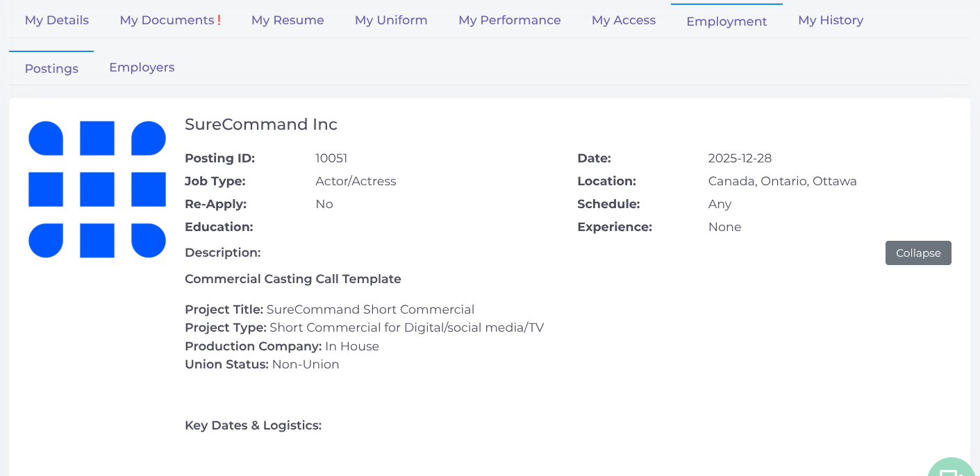The width and height of the screenshot is (980, 476).
Task: Open the My History tab
Action: point(831,20)
